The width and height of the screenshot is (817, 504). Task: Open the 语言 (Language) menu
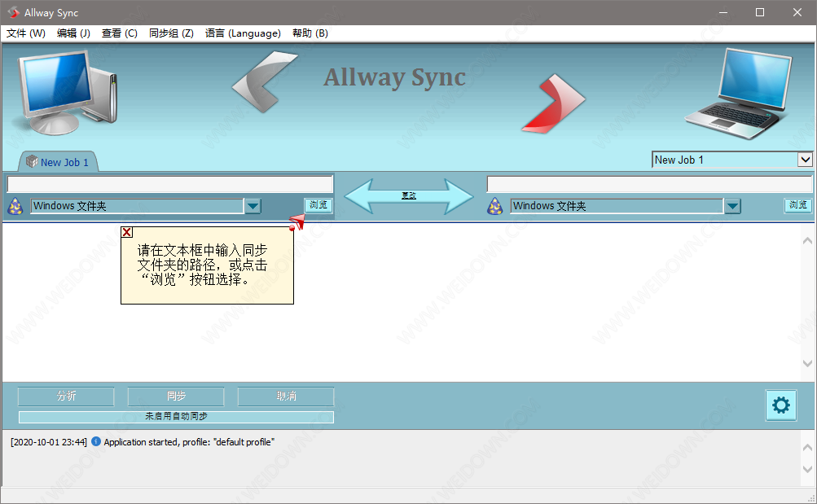coord(243,33)
